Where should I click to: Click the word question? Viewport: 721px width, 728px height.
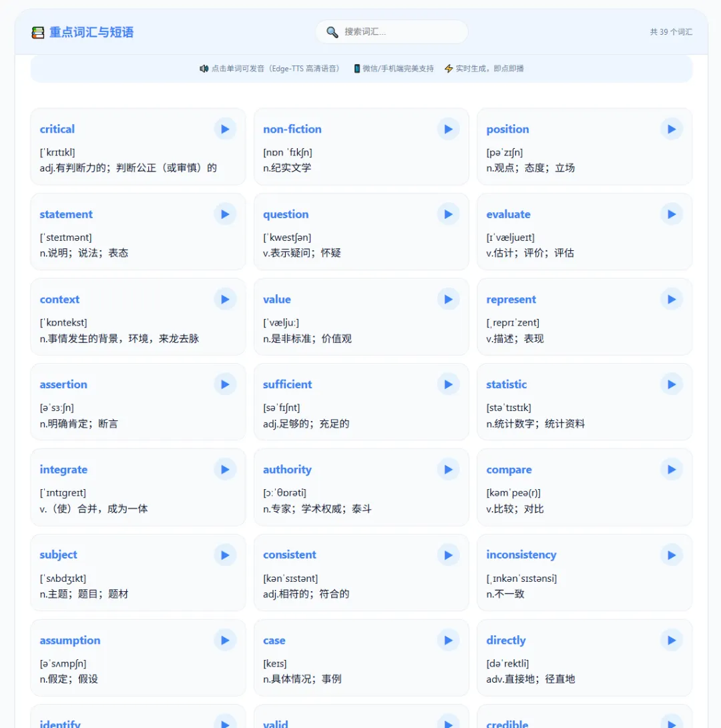coord(286,214)
